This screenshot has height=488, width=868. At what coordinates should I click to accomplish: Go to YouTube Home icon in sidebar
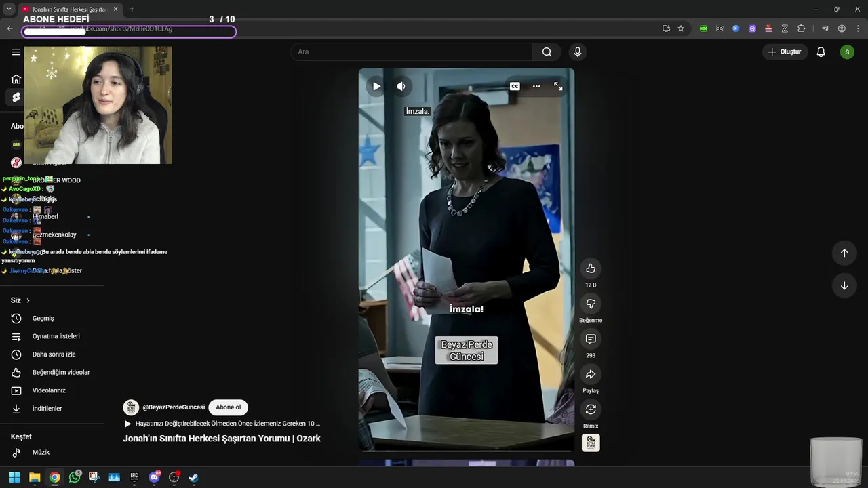tap(16, 79)
